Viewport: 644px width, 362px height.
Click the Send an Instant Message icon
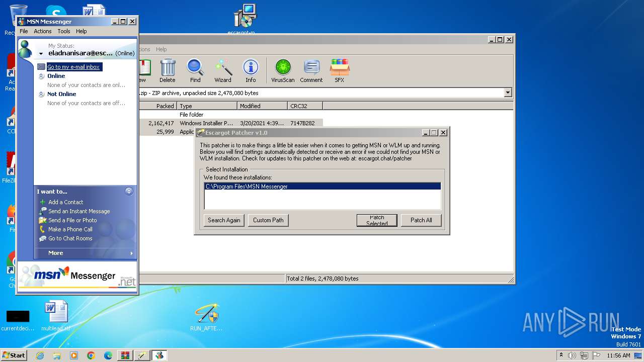coord(43,211)
